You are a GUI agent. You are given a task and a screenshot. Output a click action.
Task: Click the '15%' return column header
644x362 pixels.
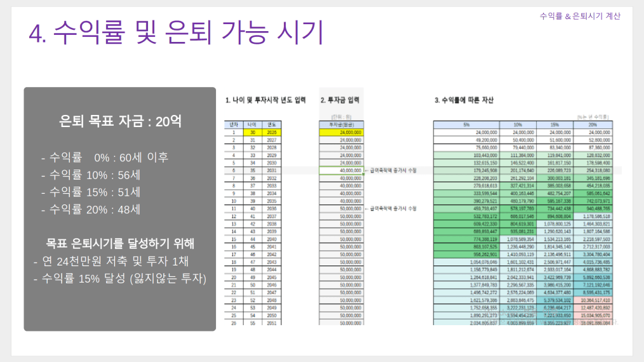(555, 124)
